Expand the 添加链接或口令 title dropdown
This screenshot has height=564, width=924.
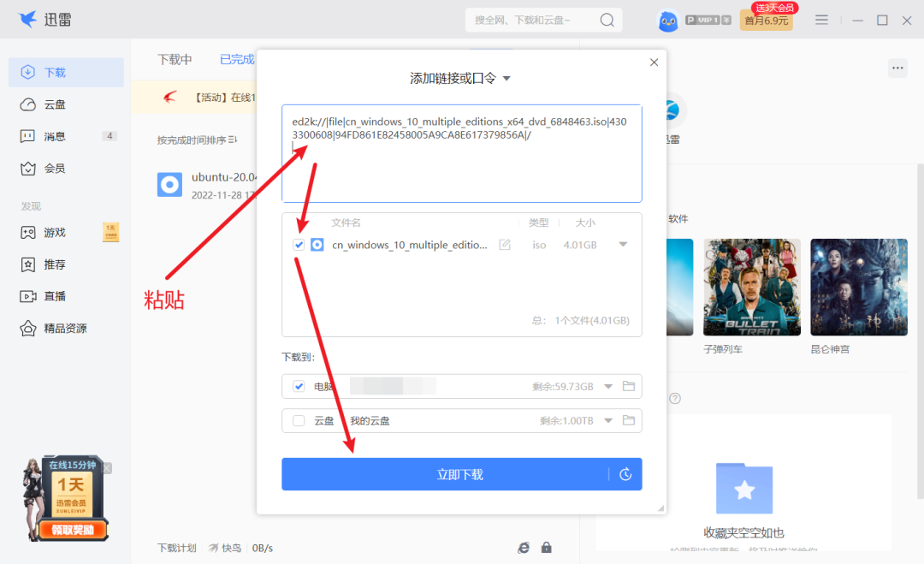[506, 79]
